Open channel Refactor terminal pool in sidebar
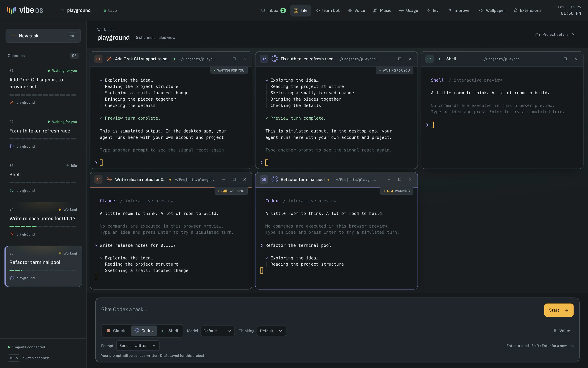This screenshot has height=368, width=588. tap(43, 266)
